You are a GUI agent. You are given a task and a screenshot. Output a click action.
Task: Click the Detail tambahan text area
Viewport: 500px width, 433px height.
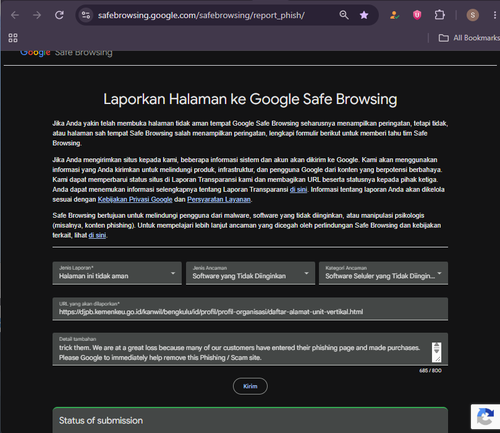coord(250,349)
